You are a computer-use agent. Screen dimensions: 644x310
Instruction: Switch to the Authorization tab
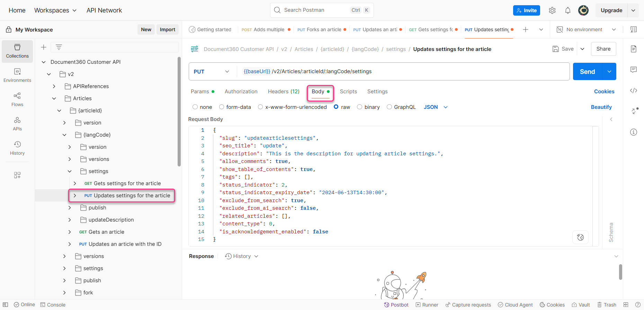coord(241,92)
